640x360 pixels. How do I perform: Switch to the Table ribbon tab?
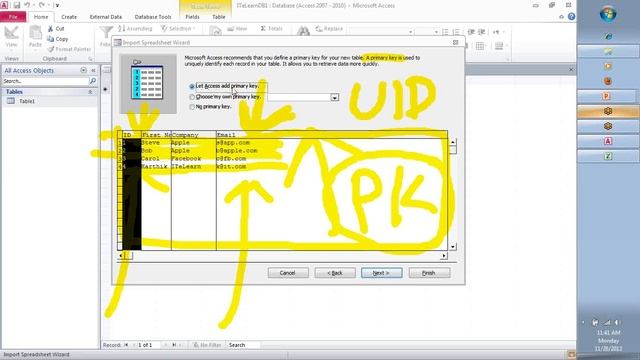click(219, 17)
